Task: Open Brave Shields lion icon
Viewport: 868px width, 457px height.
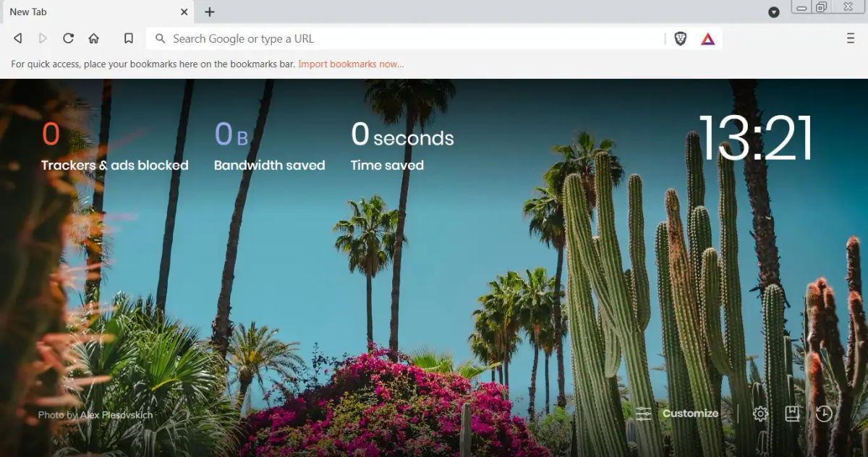Action: [681, 39]
